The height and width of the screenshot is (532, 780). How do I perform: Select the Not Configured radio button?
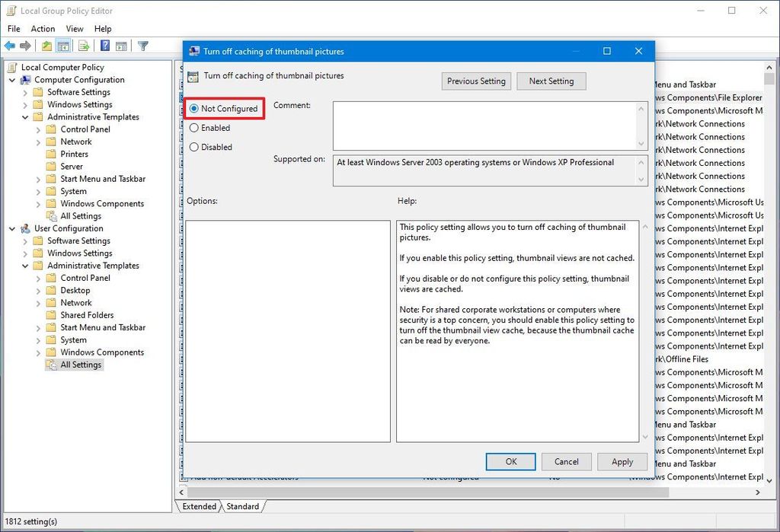[195, 109]
